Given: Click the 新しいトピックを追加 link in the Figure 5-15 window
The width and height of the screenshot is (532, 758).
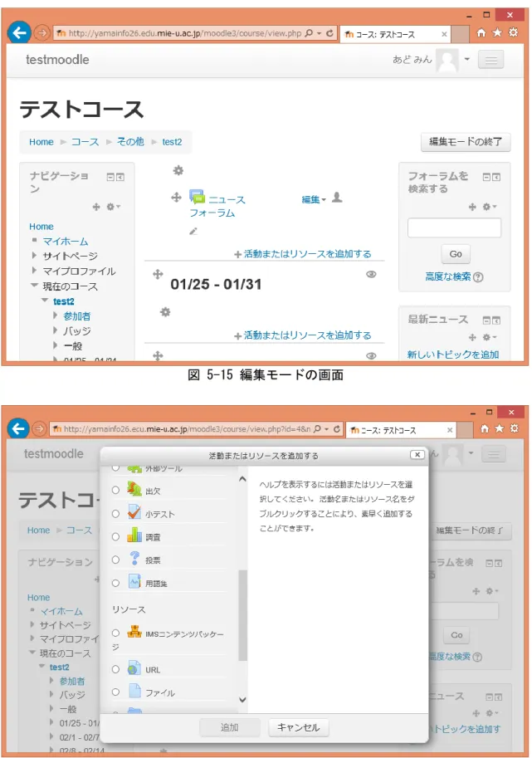Looking at the screenshot, I should click(453, 355).
